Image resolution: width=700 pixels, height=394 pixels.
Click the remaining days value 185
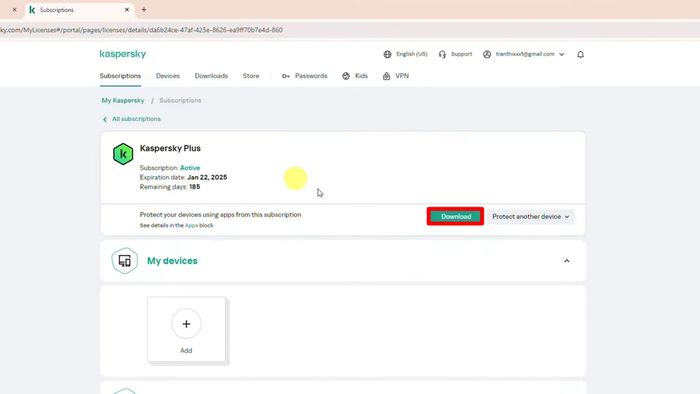pos(195,187)
